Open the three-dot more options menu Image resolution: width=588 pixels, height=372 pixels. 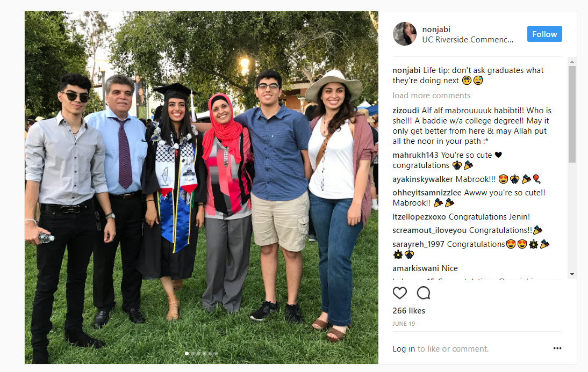click(557, 348)
